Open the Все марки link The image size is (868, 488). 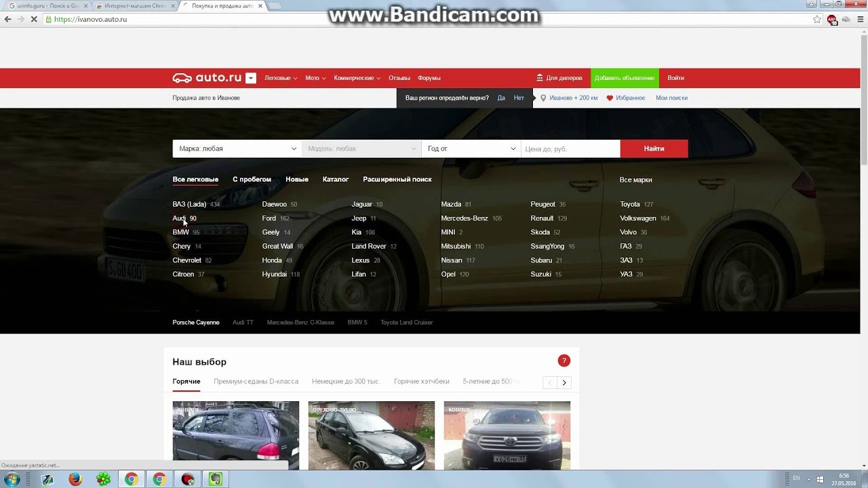pyautogui.click(x=635, y=180)
